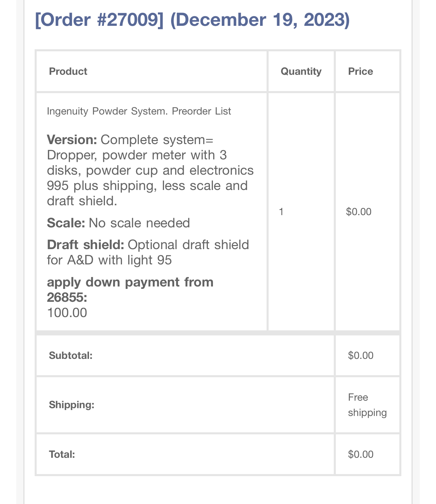Select the 'No scale needed' text
Image resolution: width=436 pixels, height=504 pixels.
(139, 223)
